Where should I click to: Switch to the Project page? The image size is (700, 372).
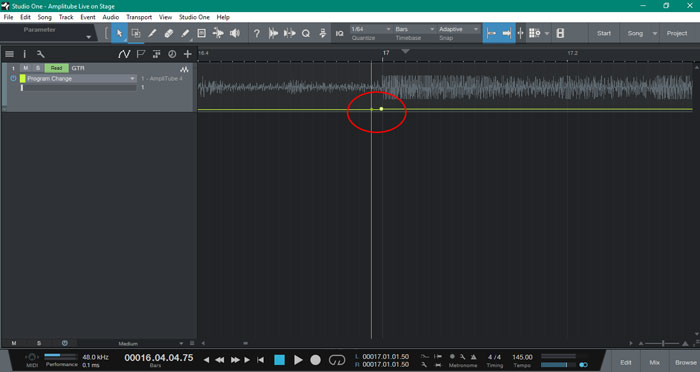coord(677,33)
